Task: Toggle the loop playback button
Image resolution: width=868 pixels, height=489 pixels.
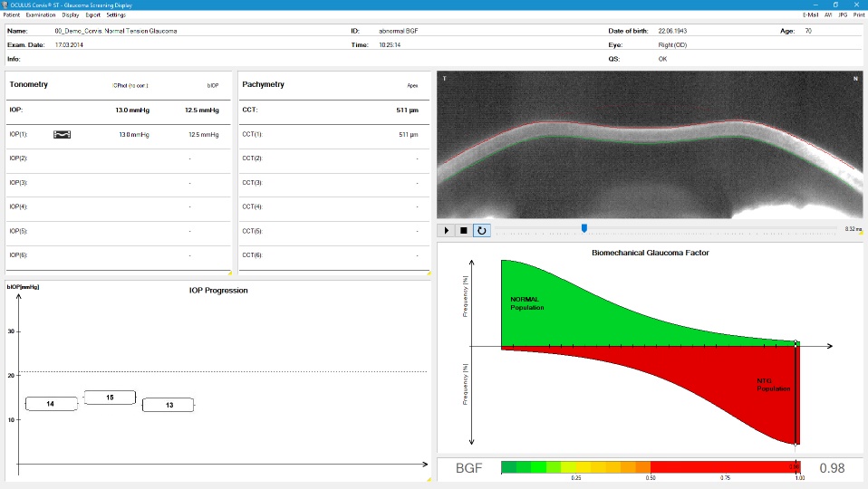Action: point(481,230)
